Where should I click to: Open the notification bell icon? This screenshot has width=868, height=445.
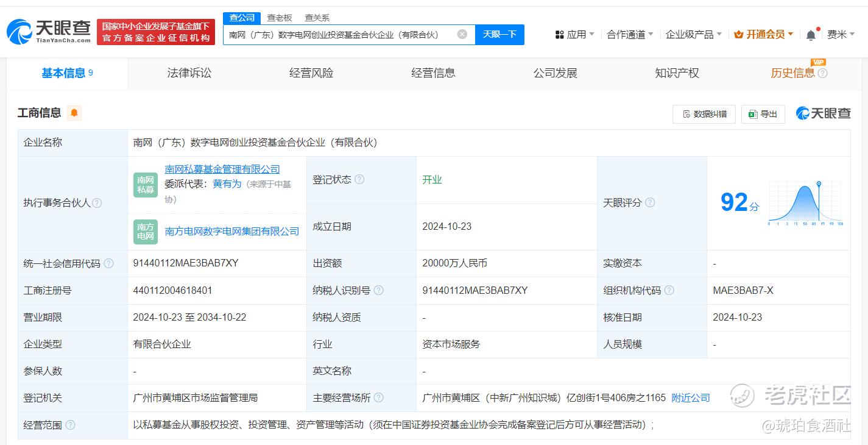point(811,34)
